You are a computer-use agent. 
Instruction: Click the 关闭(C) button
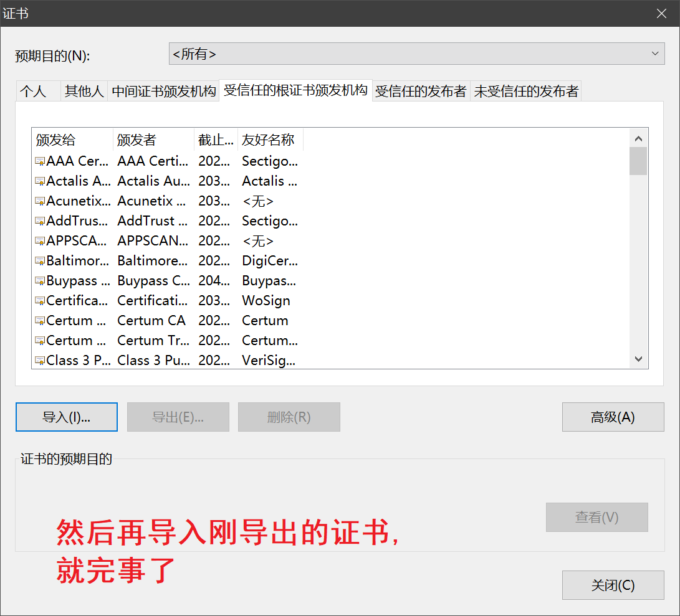coord(613,585)
